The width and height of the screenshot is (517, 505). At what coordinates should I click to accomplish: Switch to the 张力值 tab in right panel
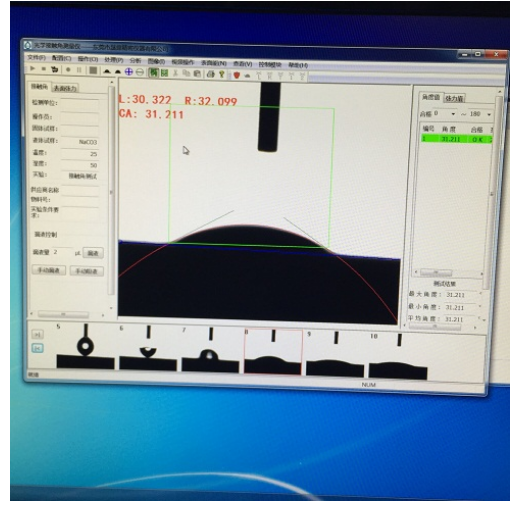click(455, 98)
